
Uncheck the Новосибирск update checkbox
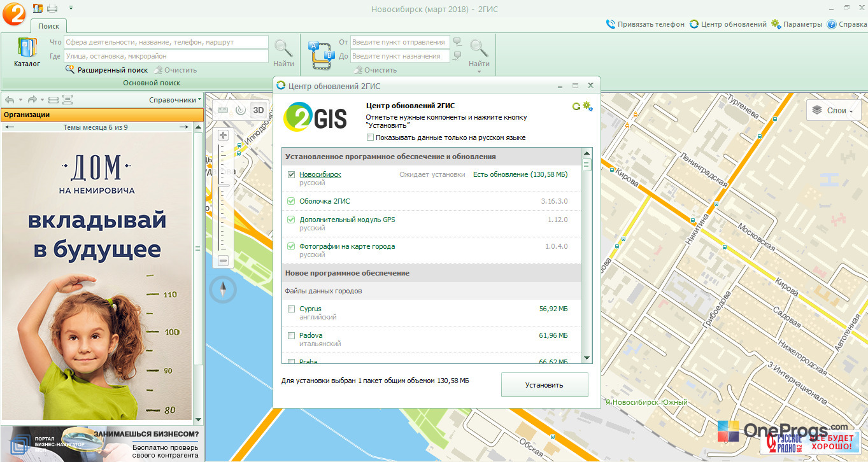[x=291, y=174]
